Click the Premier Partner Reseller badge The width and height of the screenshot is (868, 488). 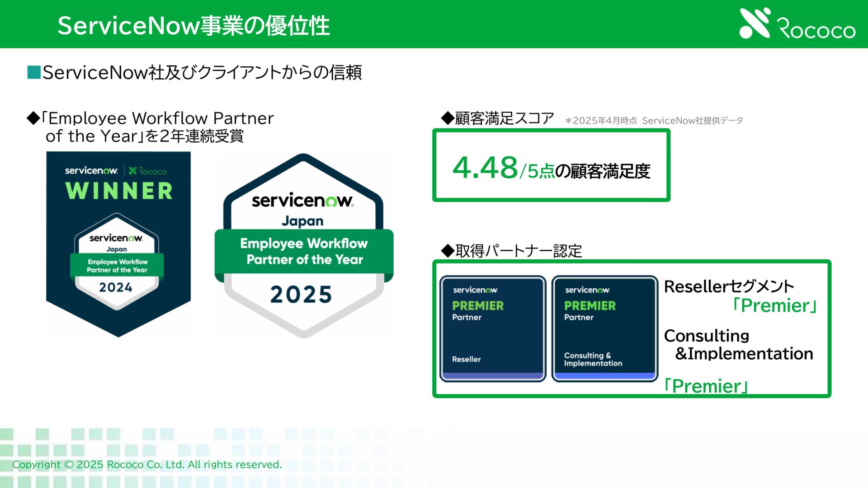pos(493,328)
